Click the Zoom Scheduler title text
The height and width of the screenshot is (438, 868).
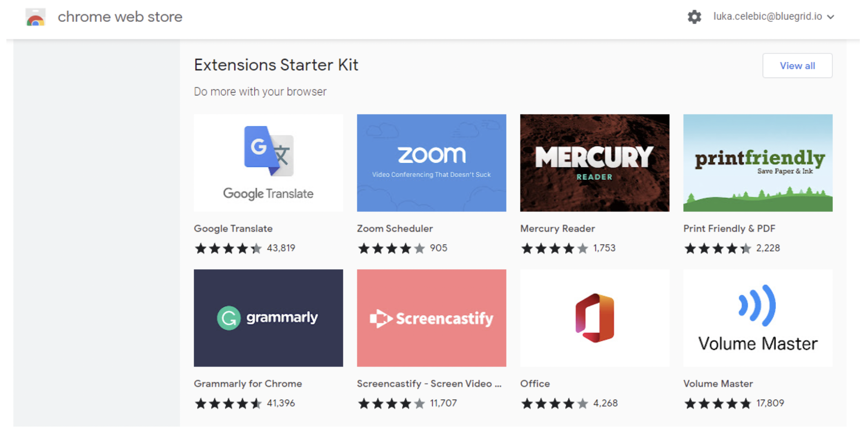coord(395,229)
